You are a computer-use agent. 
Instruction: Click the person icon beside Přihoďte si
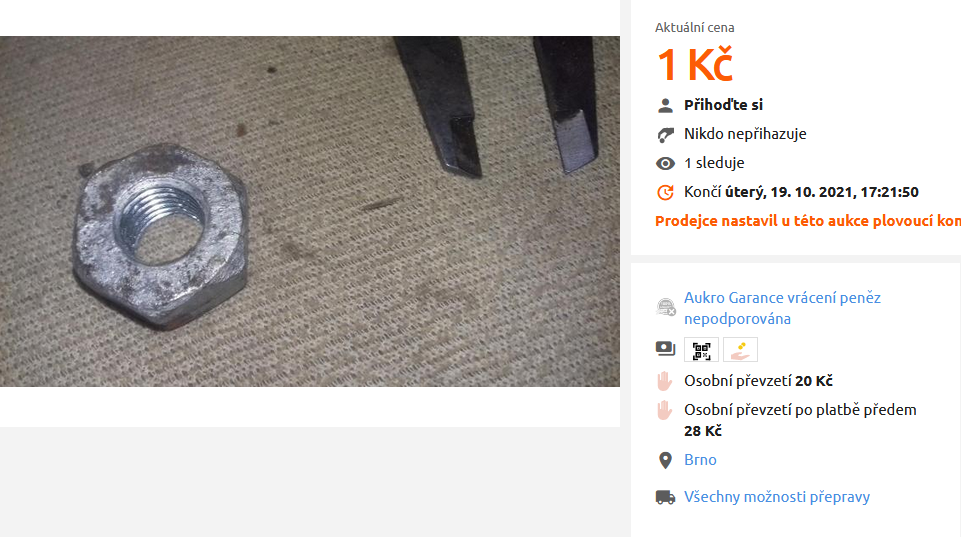665,105
